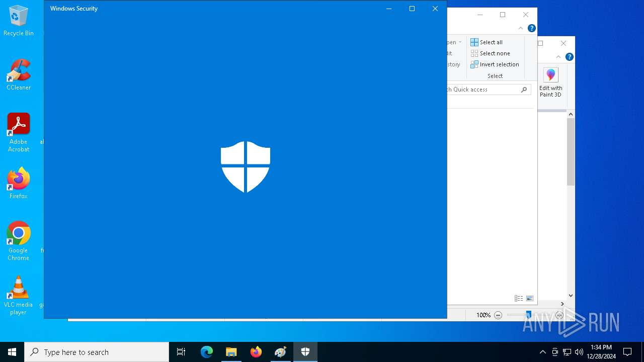Switch to File Explorer on the taskbar
Image resolution: width=644 pixels, height=362 pixels.
[231, 352]
